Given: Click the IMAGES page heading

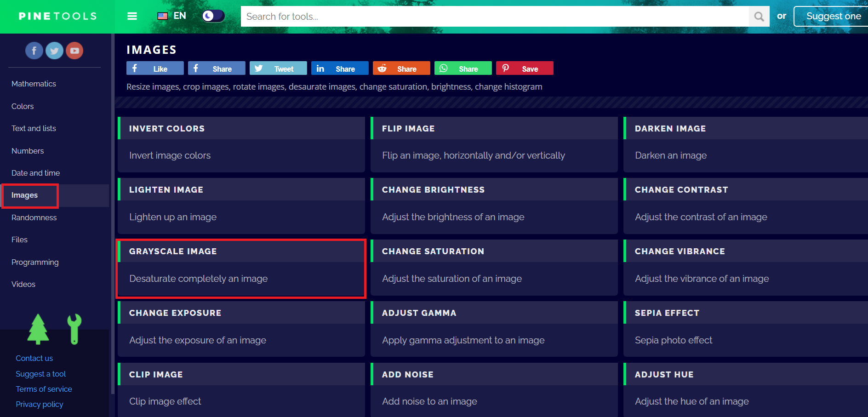Looking at the screenshot, I should pos(151,50).
